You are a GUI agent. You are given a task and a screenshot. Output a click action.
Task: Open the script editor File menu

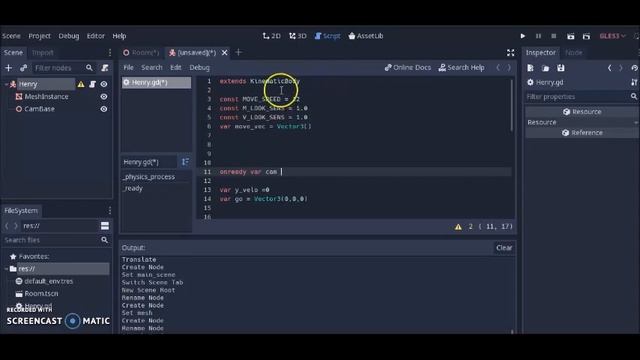coord(128,67)
